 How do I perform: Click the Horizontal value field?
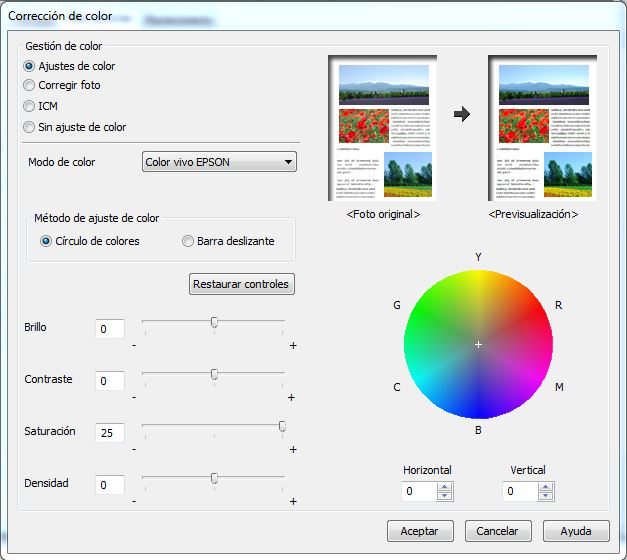(x=419, y=491)
